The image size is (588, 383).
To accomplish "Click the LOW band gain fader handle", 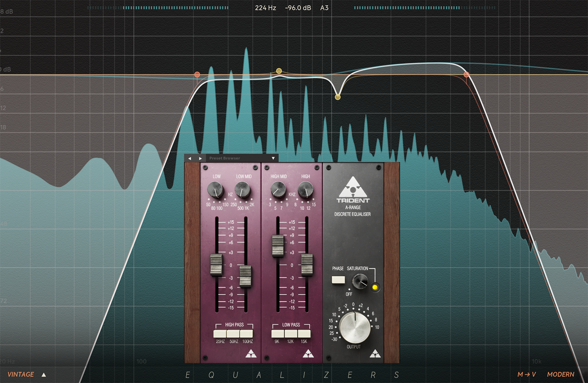I will pos(216,264).
